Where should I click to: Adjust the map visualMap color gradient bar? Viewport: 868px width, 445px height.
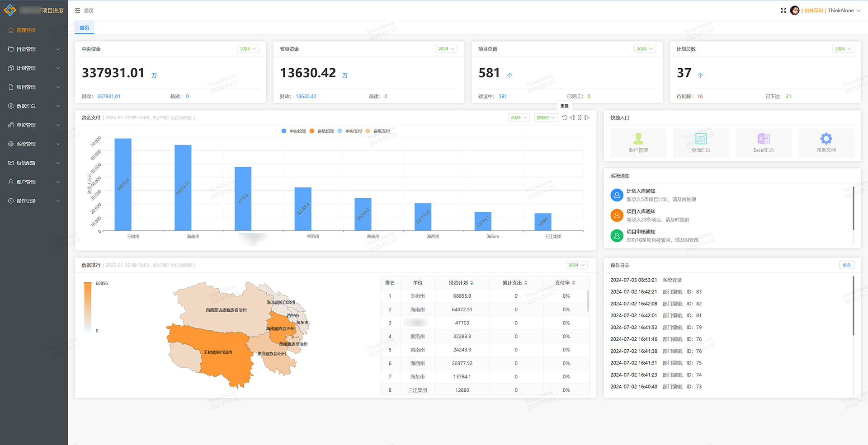pyautogui.click(x=88, y=307)
